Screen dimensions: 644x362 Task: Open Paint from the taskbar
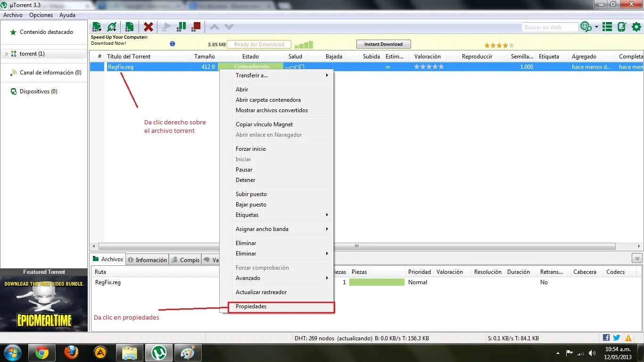[x=188, y=353]
